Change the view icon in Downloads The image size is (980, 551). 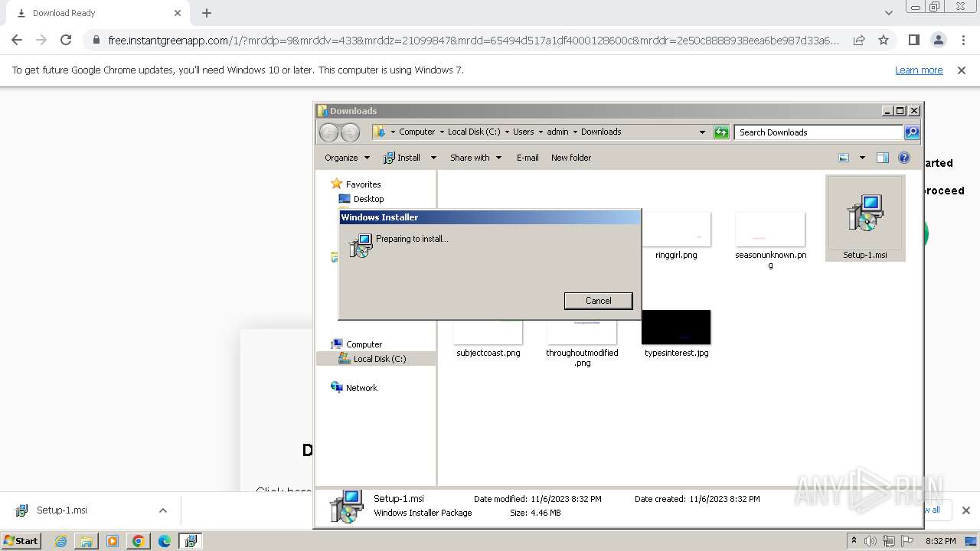(844, 158)
